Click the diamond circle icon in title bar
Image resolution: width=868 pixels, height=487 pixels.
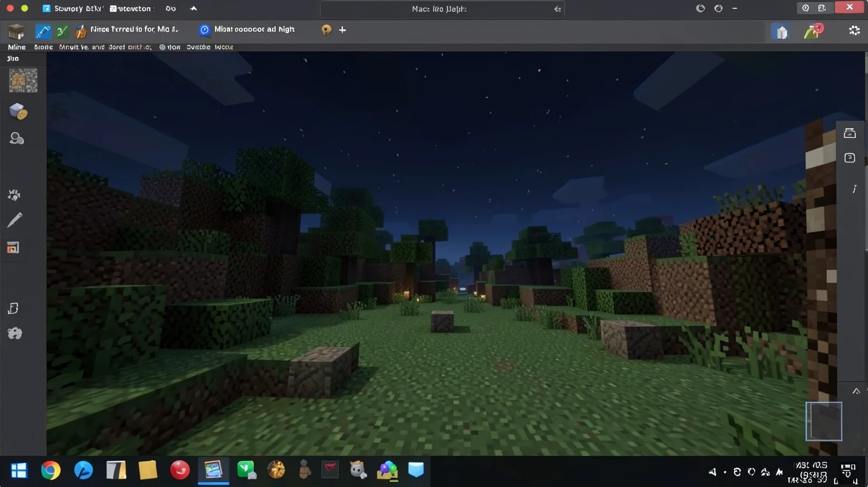pyautogui.click(x=719, y=8)
